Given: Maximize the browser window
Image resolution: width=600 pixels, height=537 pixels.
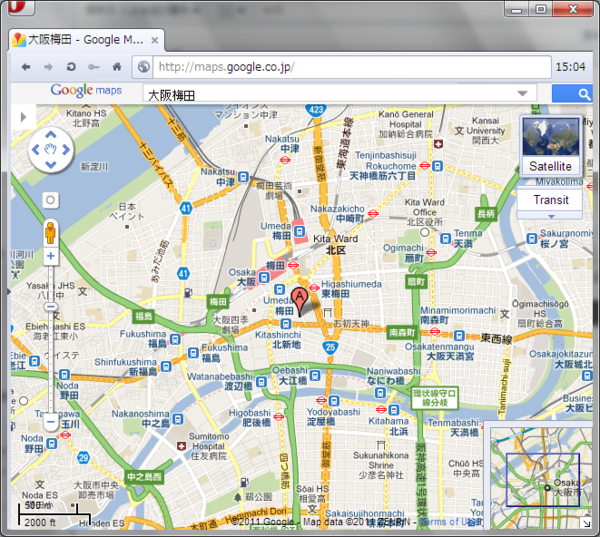Looking at the screenshot, I should (x=540, y=8).
